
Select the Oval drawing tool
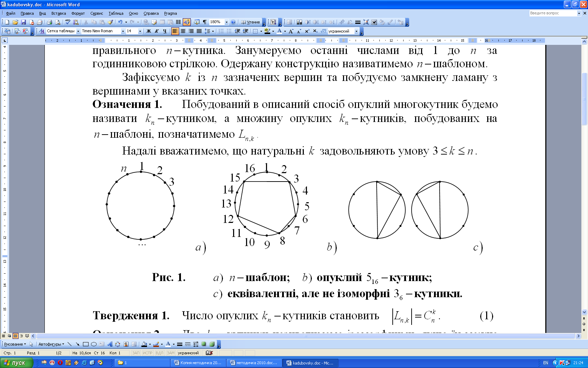pos(93,344)
